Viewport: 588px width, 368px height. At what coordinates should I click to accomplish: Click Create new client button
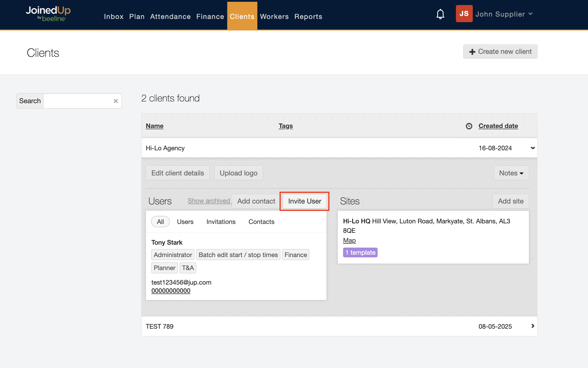pos(500,51)
